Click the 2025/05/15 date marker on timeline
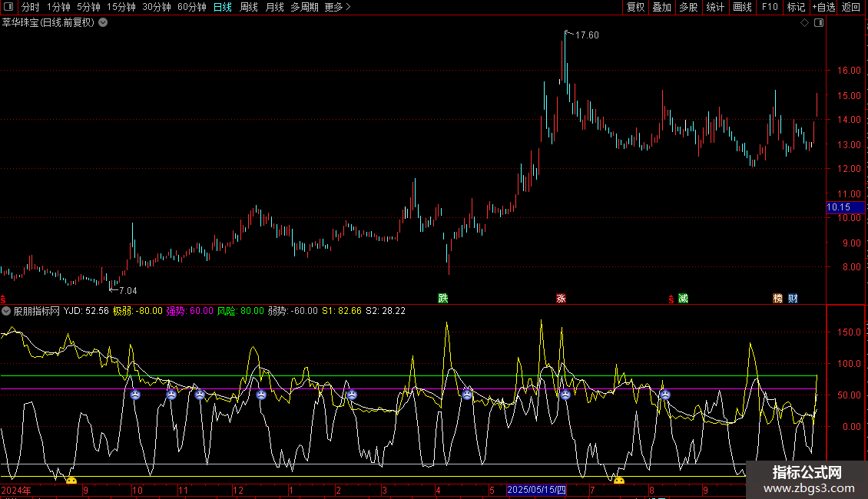This screenshot has width=868, height=499. point(537,490)
